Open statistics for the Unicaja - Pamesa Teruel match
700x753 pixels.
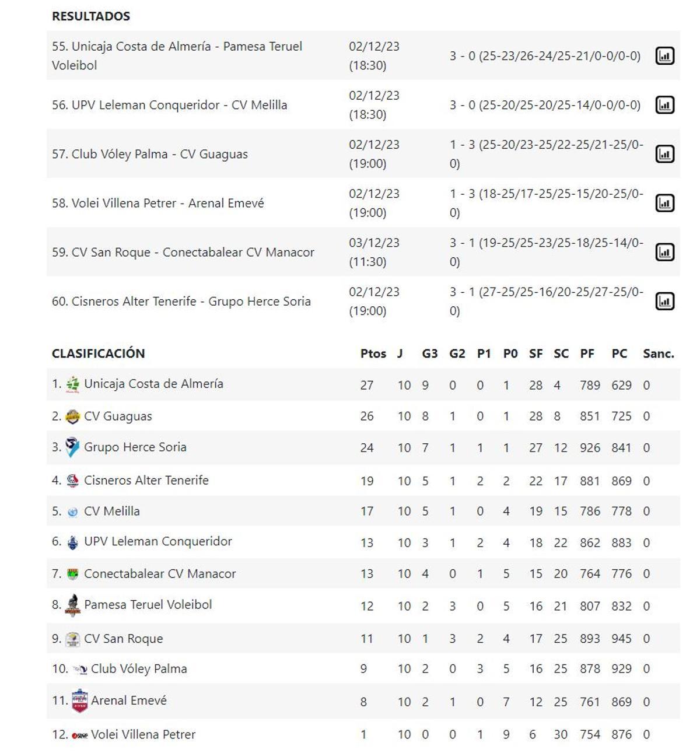point(664,56)
